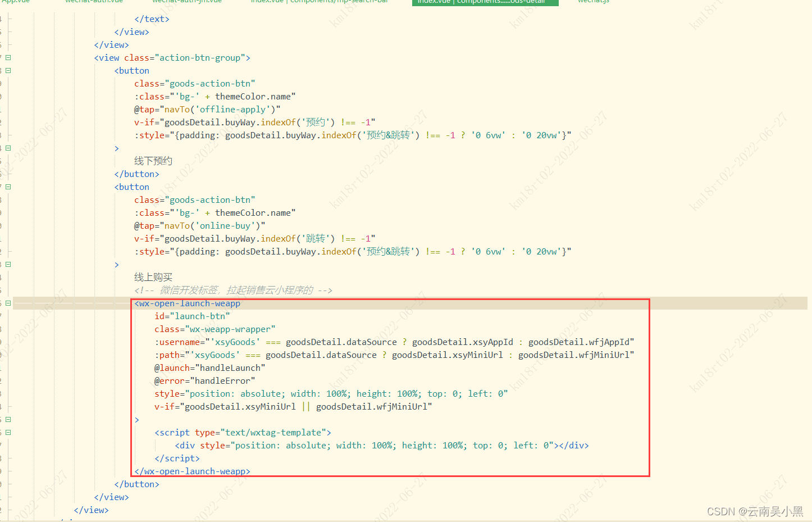The width and height of the screenshot is (812, 522).
Task: Click the closing </text> tag
Action: (152, 19)
